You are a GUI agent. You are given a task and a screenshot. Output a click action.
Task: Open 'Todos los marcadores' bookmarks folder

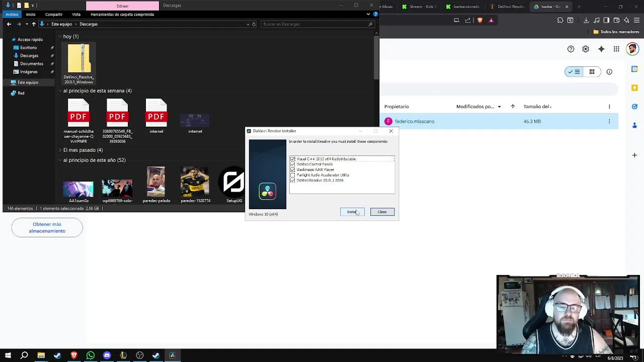click(616, 32)
